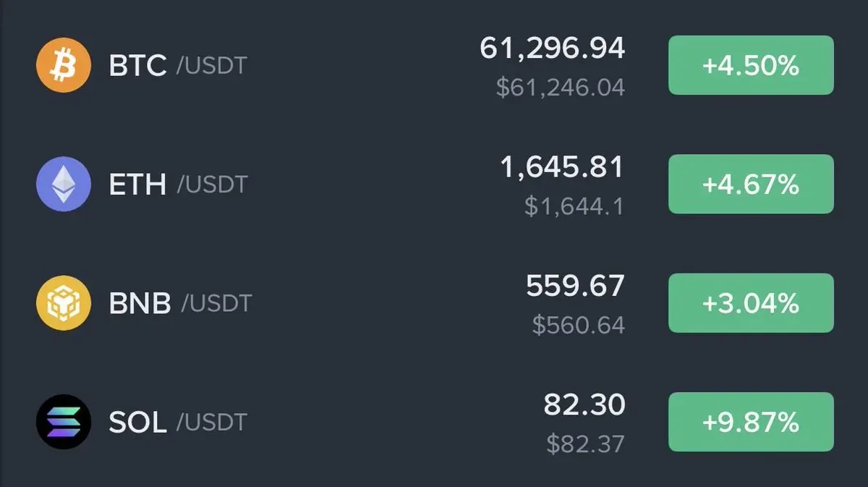Click the orange Bitcoin coin icon
This screenshot has width=868, height=487.
point(64,65)
